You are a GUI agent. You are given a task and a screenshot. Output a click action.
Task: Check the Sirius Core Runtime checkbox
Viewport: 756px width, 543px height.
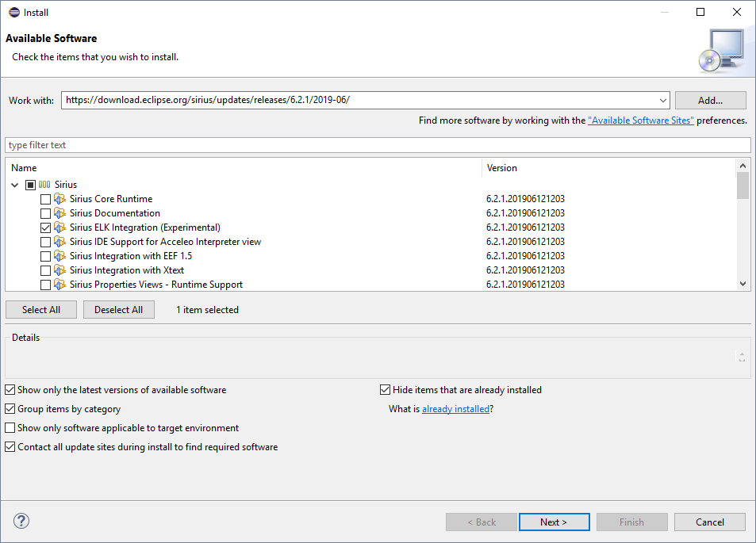[45, 199]
